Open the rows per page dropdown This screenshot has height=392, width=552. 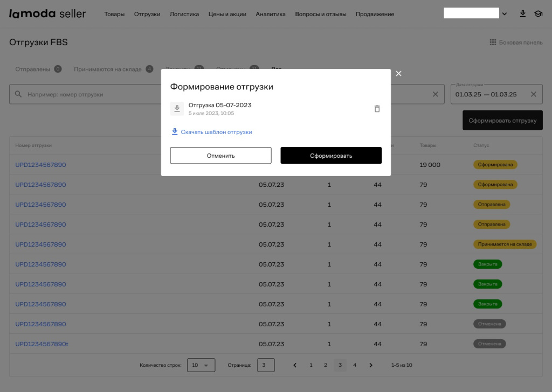[201, 365]
